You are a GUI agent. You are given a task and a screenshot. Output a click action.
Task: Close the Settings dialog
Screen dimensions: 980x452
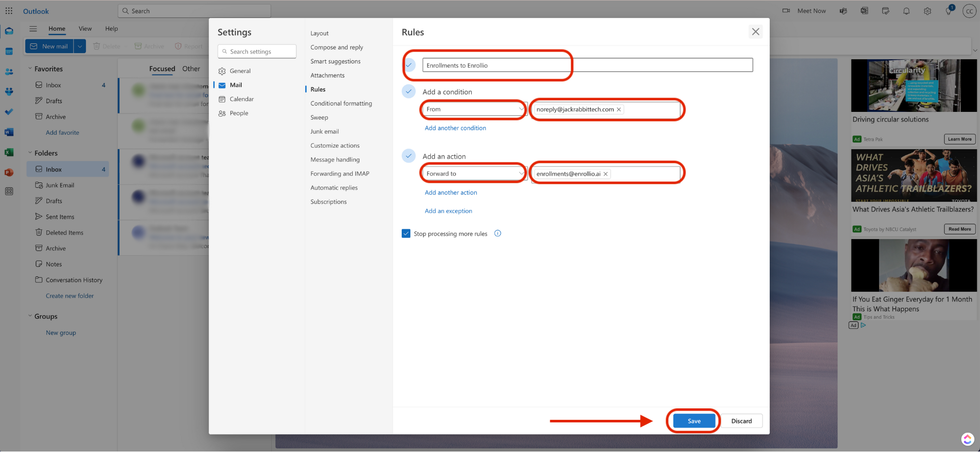pyautogui.click(x=755, y=32)
